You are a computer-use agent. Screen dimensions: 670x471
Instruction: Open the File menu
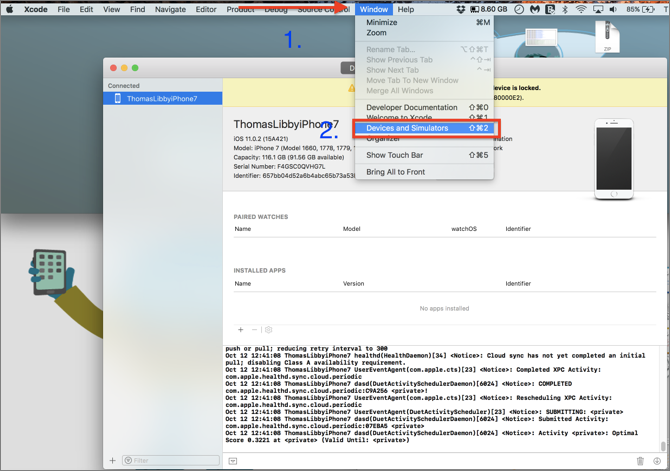point(64,9)
